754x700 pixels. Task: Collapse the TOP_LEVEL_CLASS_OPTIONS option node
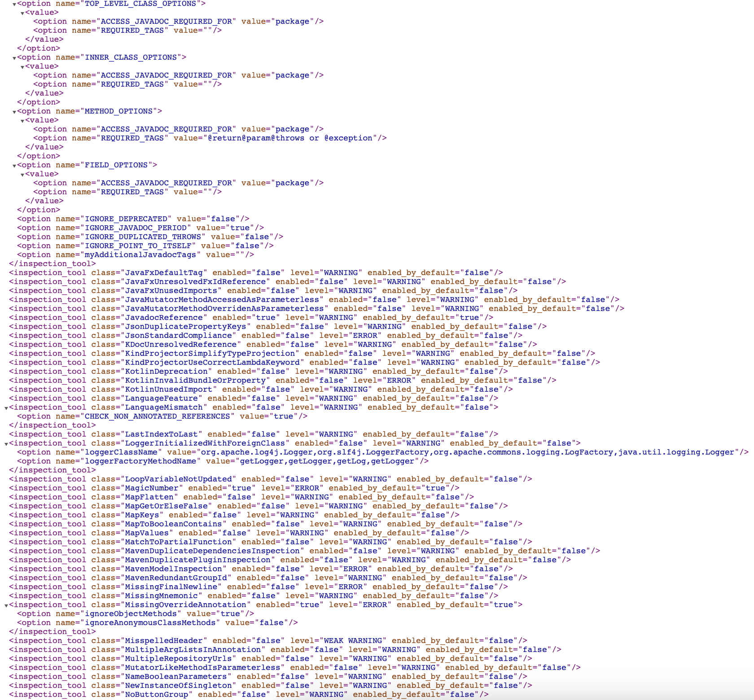[14, 4]
